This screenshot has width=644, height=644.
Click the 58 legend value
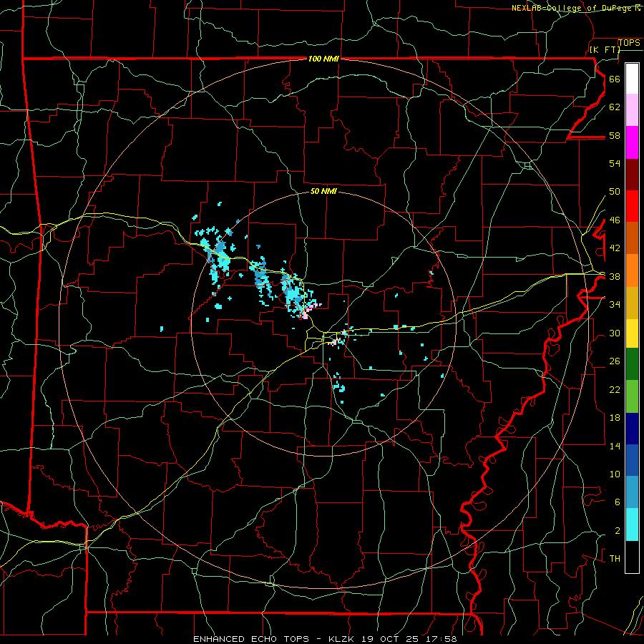point(615,135)
